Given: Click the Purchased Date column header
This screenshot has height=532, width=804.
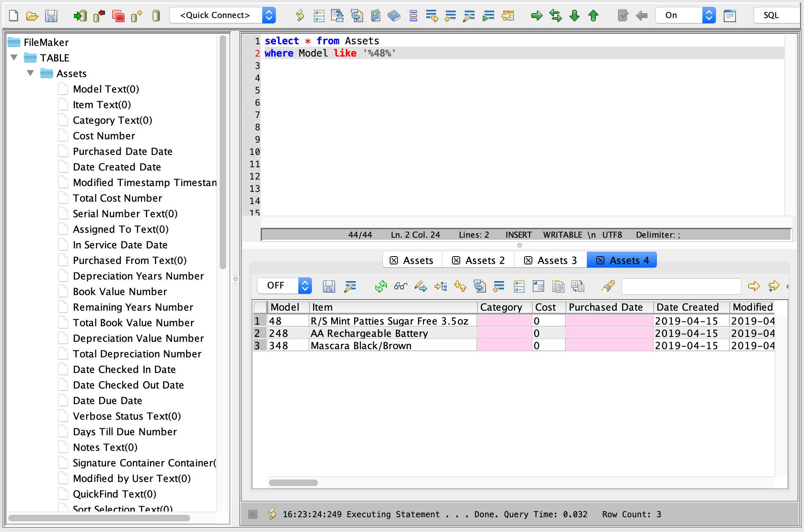Looking at the screenshot, I should click(609, 307).
